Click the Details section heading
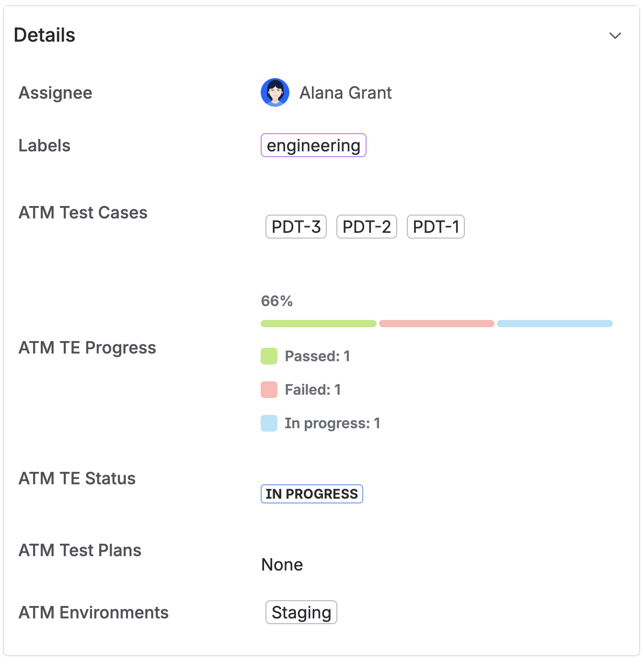The image size is (644, 662). point(45,35)
